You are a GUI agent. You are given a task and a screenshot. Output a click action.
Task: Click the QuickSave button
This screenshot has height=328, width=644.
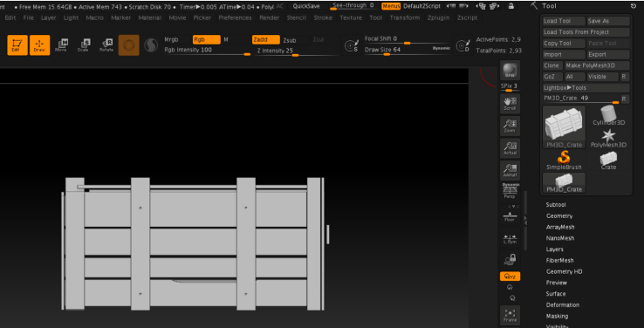[x=306, y=6]
